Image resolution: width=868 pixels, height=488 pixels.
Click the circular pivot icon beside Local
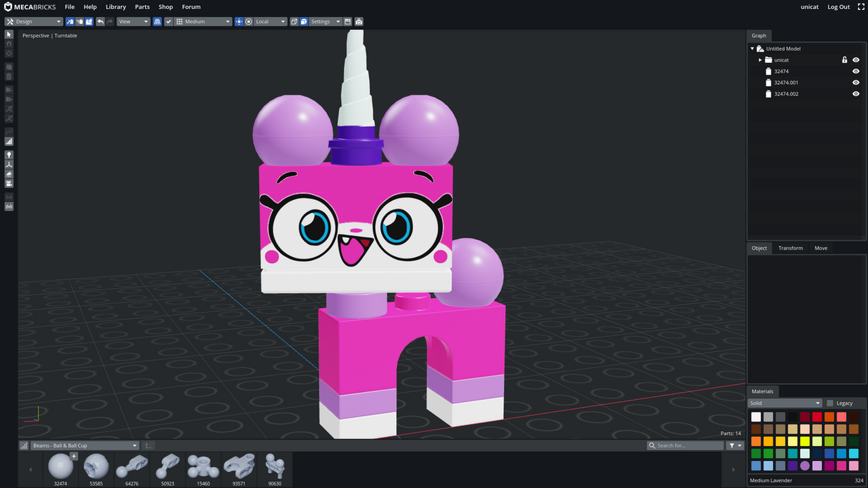tap(249, 22)
